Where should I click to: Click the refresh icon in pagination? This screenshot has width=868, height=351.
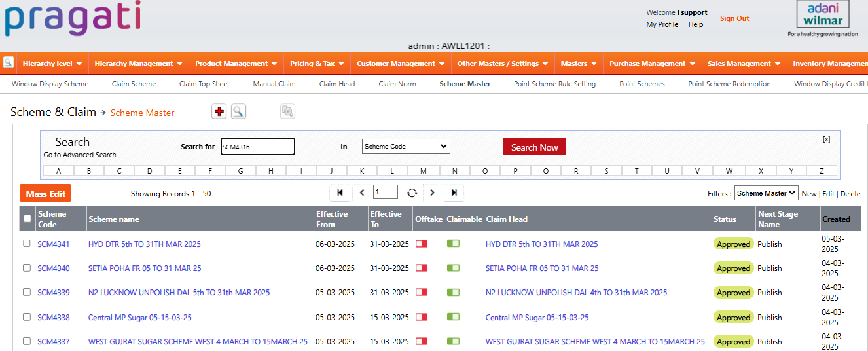click(x=412, y=193)
